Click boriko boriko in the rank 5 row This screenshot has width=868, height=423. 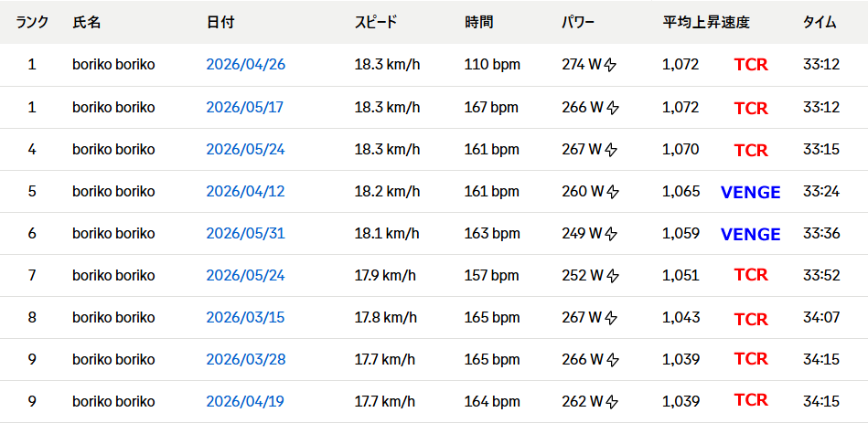tap(113, 191)
